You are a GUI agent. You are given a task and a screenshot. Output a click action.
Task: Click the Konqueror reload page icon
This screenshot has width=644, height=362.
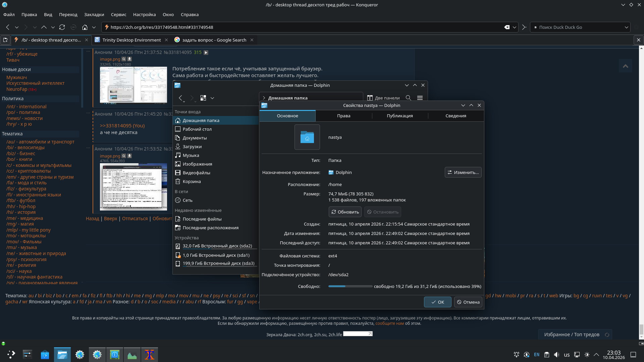click(x=62, y=27)
